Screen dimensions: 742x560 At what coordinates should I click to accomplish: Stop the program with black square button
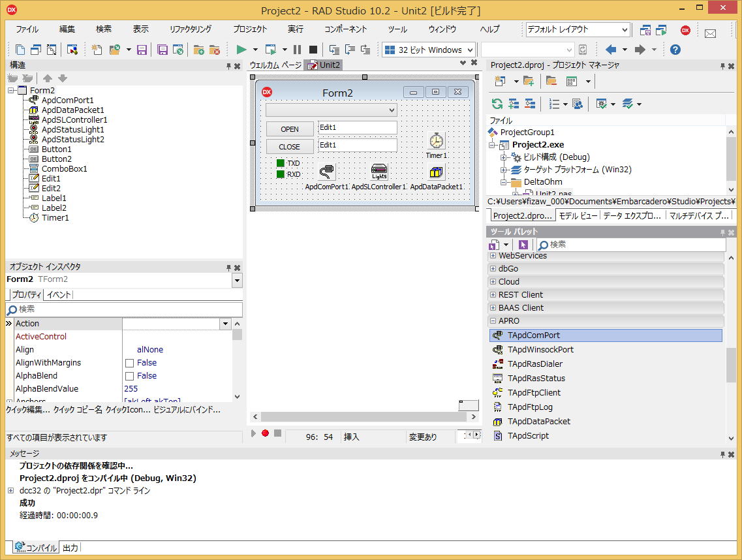click(x=313, y=50)
